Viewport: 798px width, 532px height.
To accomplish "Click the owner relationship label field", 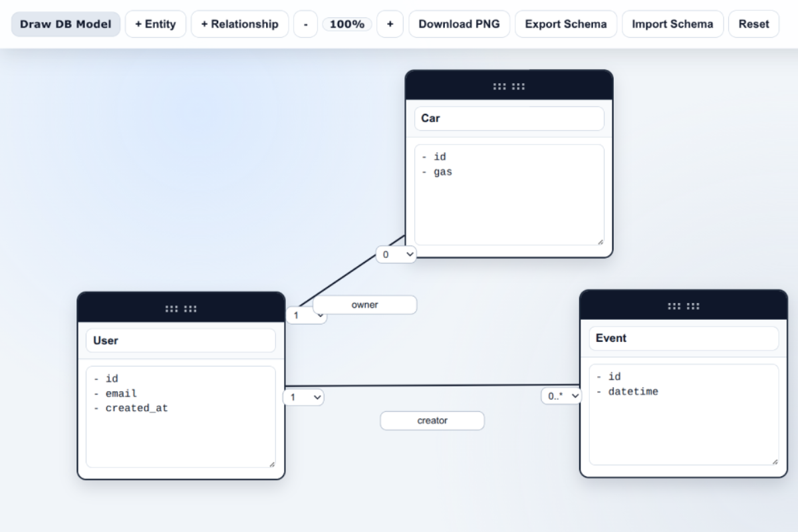I will click(364, 305).
